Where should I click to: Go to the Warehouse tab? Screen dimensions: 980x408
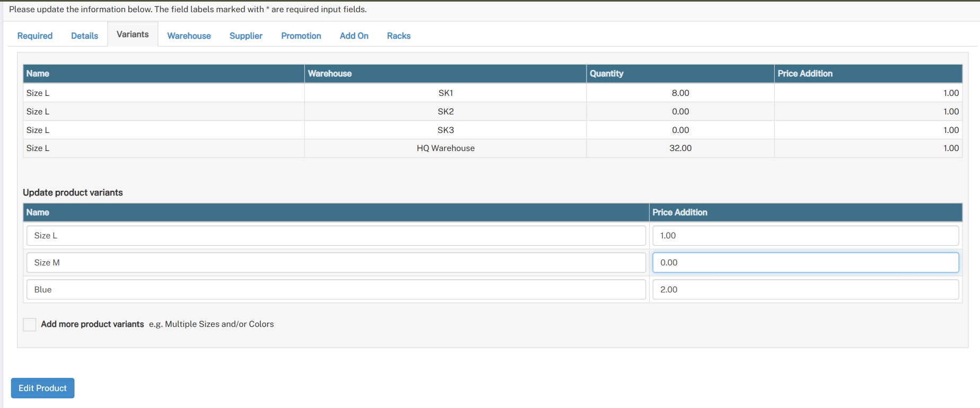tap(189, 36)
